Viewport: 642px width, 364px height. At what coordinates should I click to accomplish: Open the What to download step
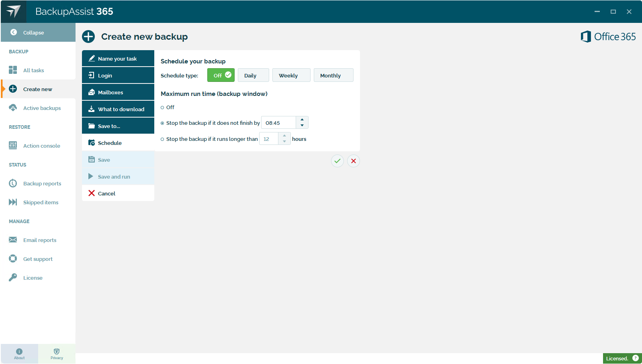(118, 109)
